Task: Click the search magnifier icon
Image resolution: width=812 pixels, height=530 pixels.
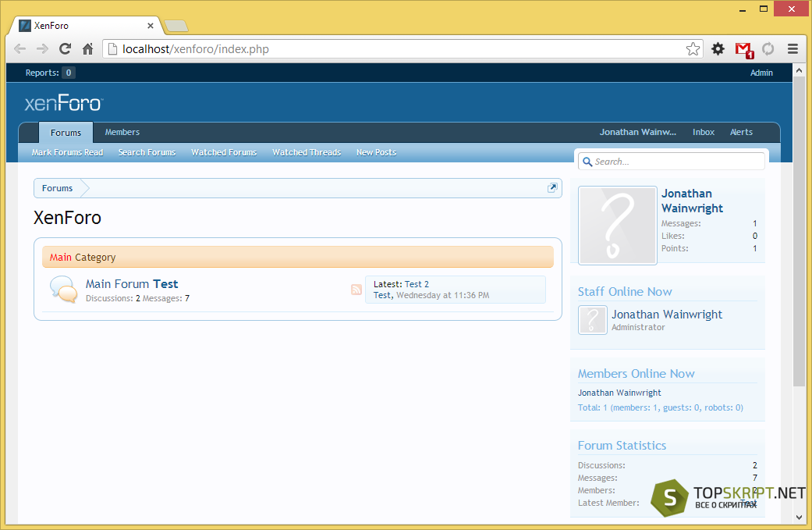Action: point(587,162)
